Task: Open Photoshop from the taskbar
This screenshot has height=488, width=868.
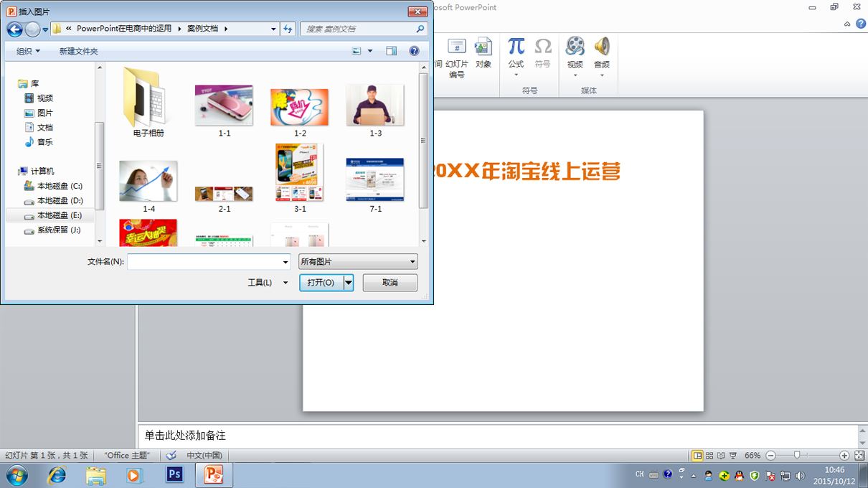Action: 174,475
